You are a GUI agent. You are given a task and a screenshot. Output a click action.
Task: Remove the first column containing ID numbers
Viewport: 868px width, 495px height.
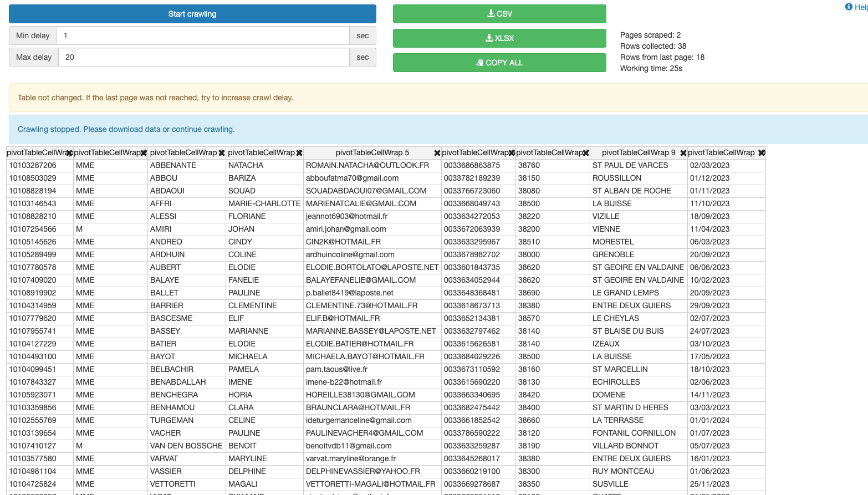tap(69, 153)
